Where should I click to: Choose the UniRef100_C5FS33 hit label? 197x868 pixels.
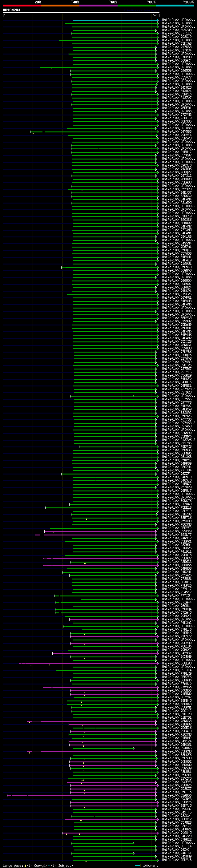(177, 758)
